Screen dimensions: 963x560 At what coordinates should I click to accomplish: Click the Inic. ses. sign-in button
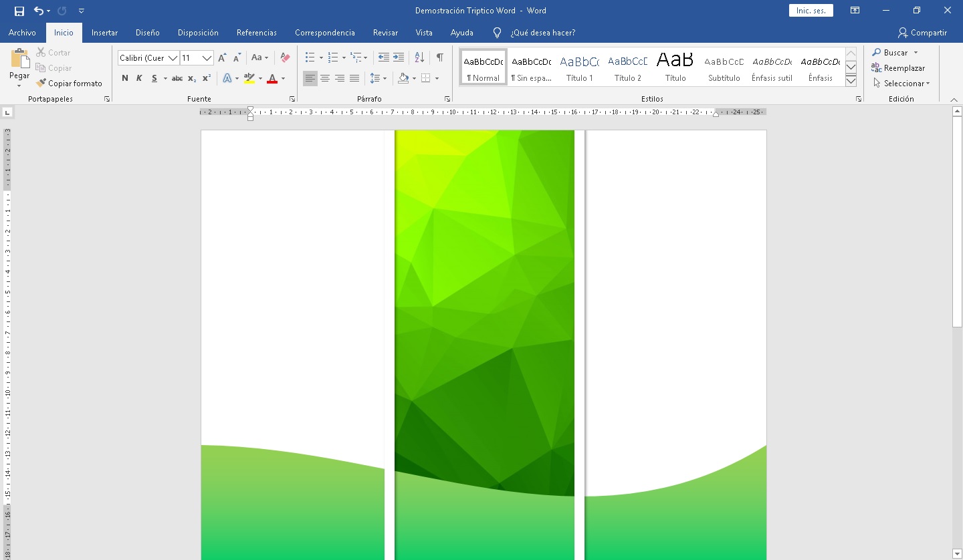811,11
